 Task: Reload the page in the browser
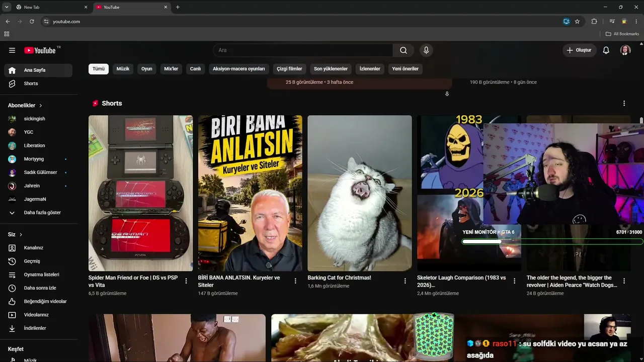32,22
